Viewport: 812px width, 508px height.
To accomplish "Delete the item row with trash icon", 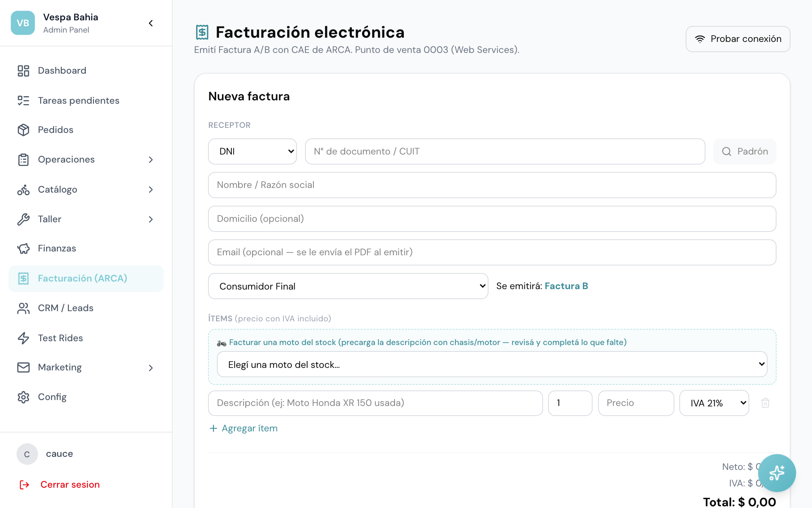I will tap(765, 403).
